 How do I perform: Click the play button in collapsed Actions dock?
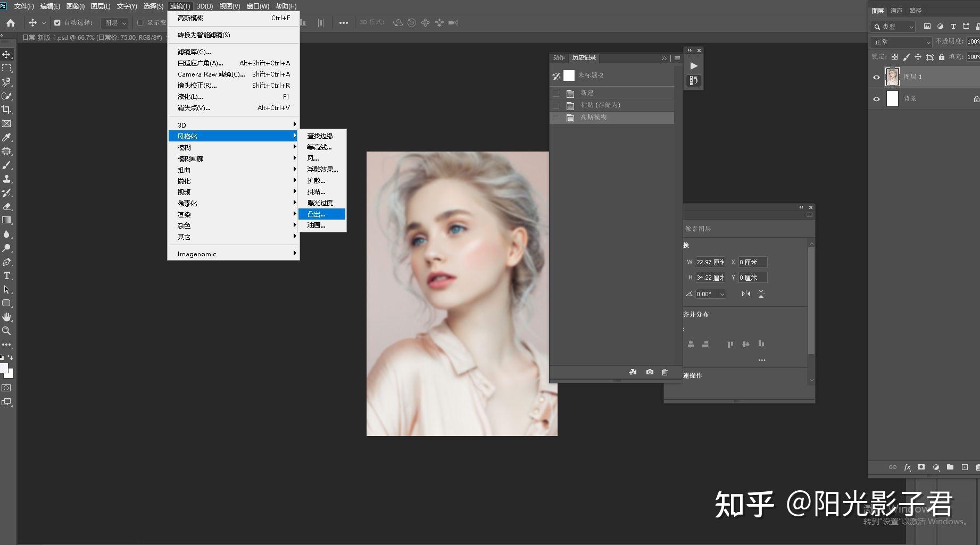click(694, 66)
